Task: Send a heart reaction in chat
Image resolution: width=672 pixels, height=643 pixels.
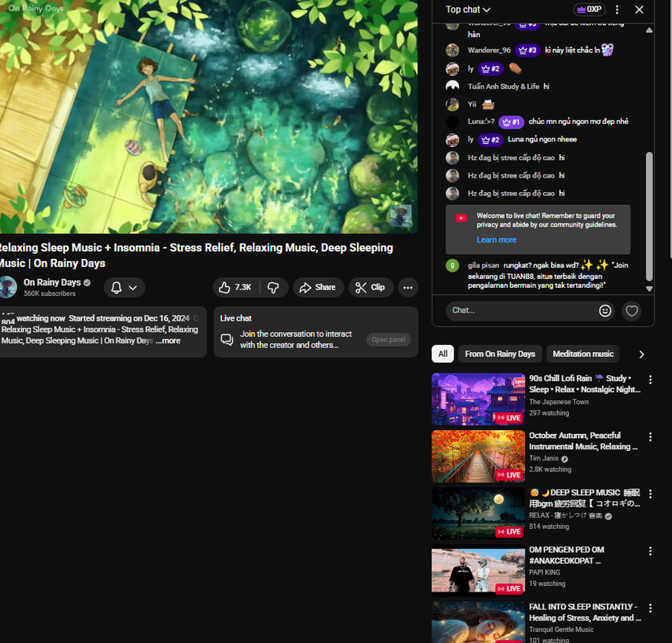Action: point(631,311)
